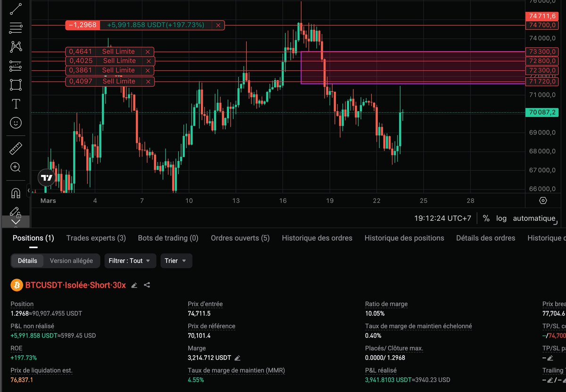Screen dimensions: 566x392
Task: Click the P&L réalisé label
Action: click(381, 371)
